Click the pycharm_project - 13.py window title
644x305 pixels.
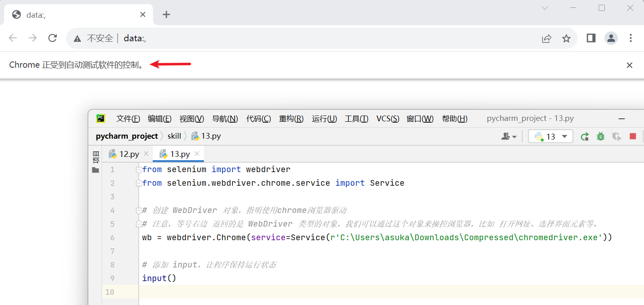point(530,118)
